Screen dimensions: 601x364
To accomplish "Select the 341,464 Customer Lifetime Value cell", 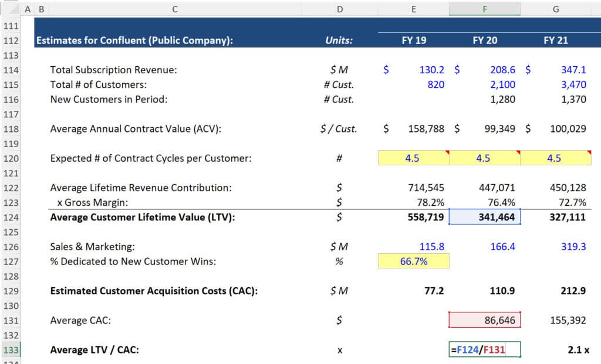I will (484, 217).
